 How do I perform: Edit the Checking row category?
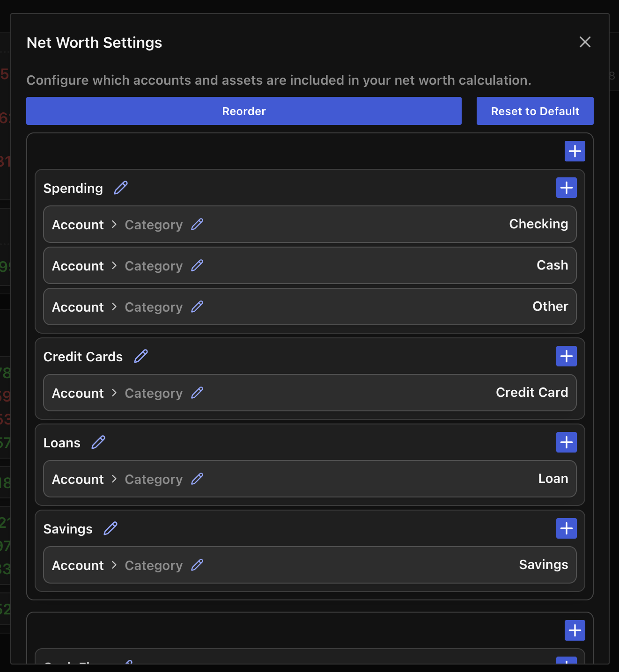click(197, 224)
